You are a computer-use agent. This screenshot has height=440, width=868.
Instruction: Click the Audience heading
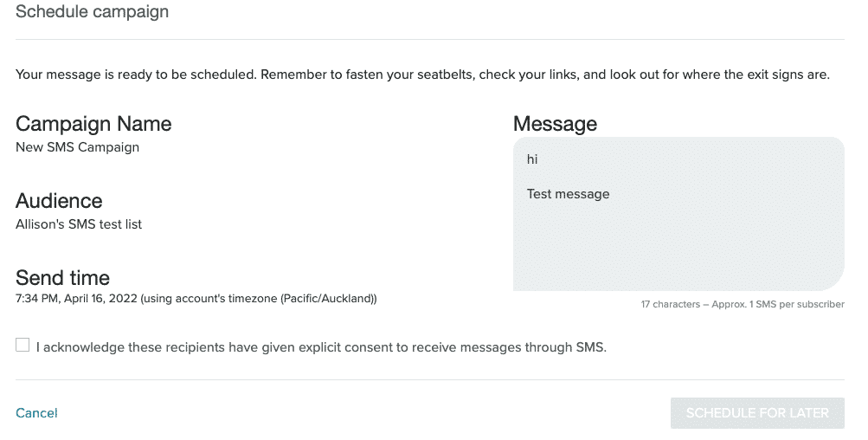[x=59, y=201]
